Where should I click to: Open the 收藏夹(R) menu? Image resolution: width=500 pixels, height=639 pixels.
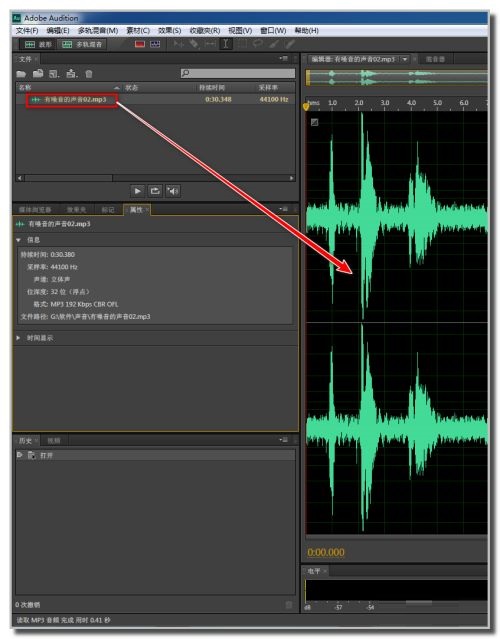point(205,31)
